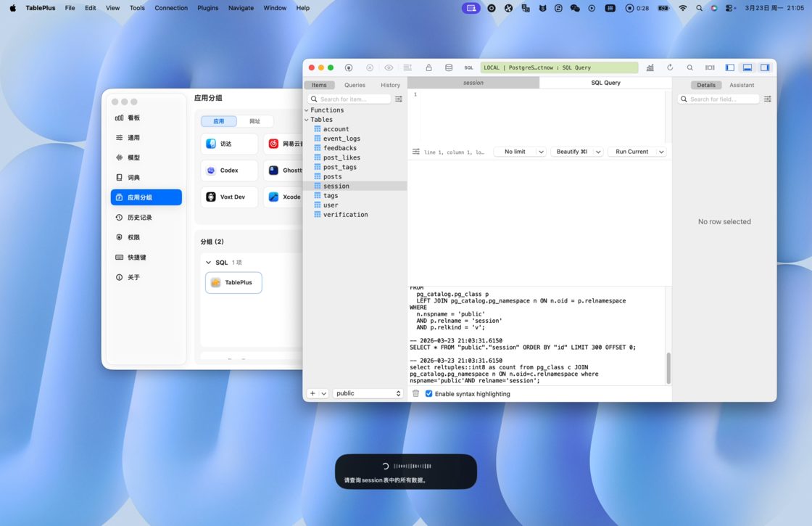Image resolution: width=812 pixels, height=526 pixels.
Task: Open the Connection menu in menu bar
Action: point(171,8)
